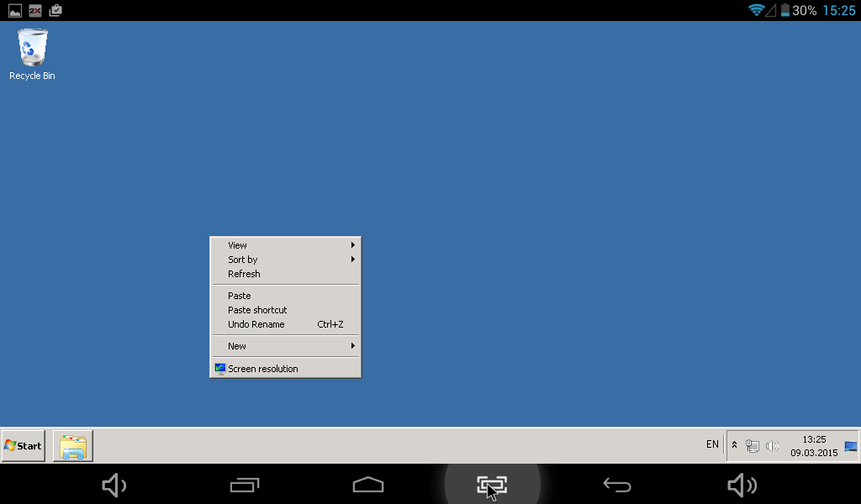Open Screen resolution from the context menu
This screenshot has width=861, height=504.
pos(286,369)
